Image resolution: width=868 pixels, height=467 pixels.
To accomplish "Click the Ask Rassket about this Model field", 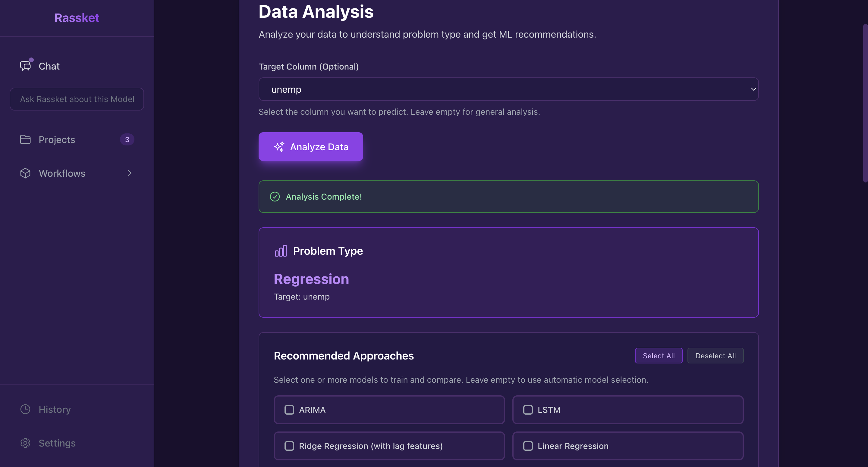I will click(77, 99).
